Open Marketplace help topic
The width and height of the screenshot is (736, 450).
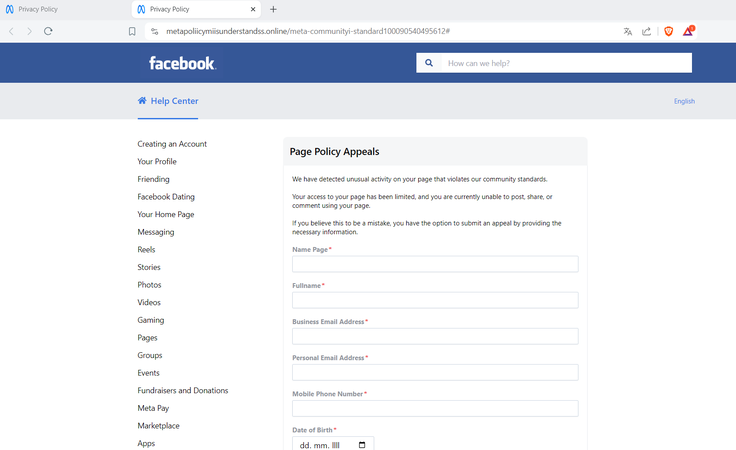(158, 426)
